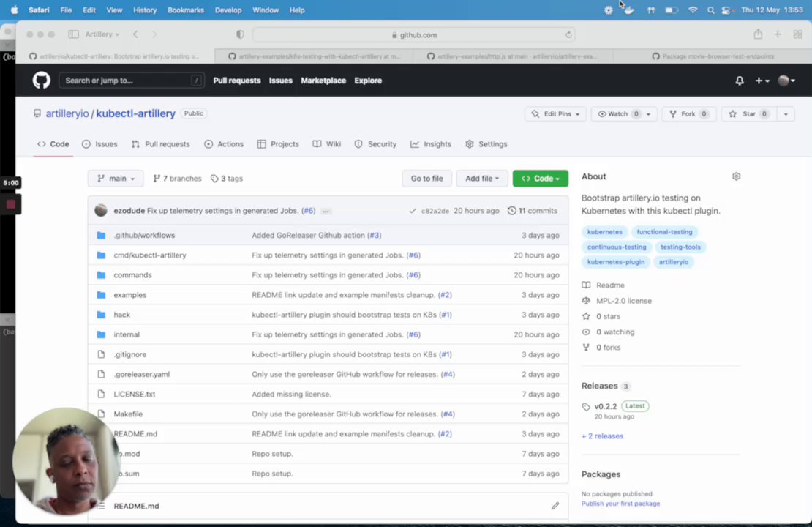This screenshot has height=527, width=812.
Task: Switch to the Issues repo tab
Action: click(x=99, y=144)
